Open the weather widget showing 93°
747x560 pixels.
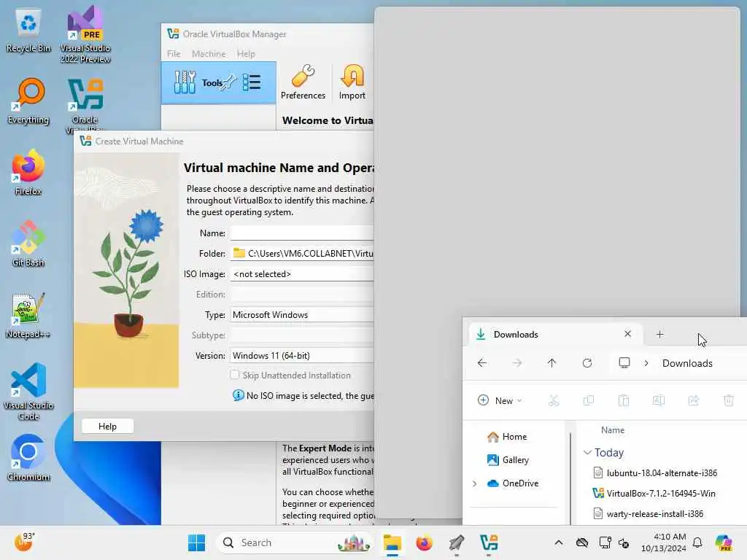24,542
